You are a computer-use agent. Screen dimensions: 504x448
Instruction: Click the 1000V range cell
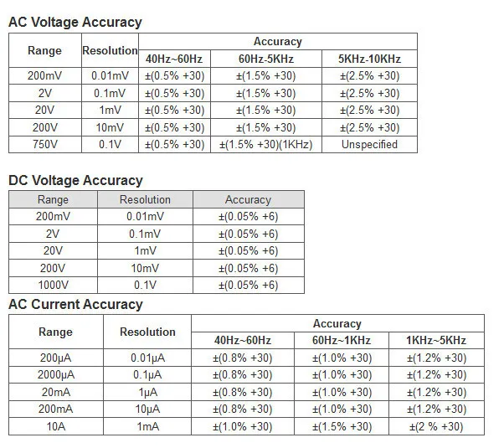click(x=53, y=285)
